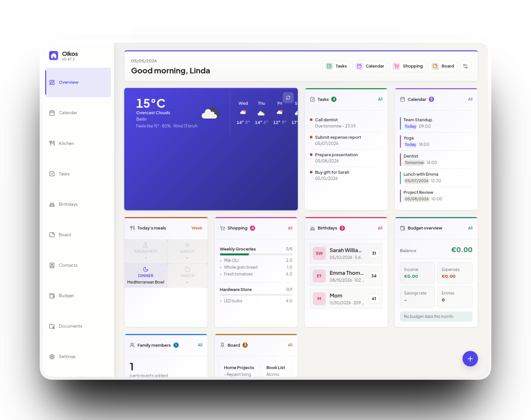
Task: Click the Tasks widget checkbox icon
Action: click(312, 99)
